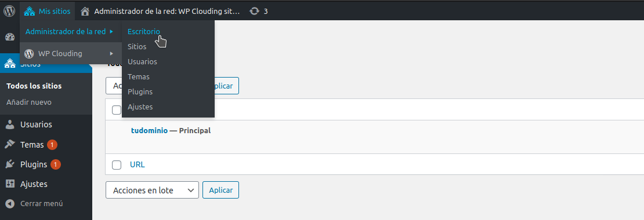Open the tudominio site link
644x220 pixels.
coord(149,131)
